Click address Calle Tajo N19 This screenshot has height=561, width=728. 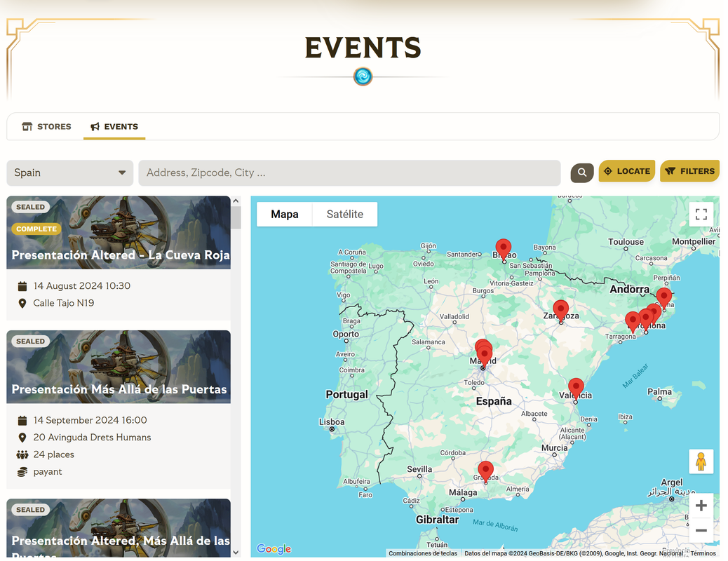[64, 303]
